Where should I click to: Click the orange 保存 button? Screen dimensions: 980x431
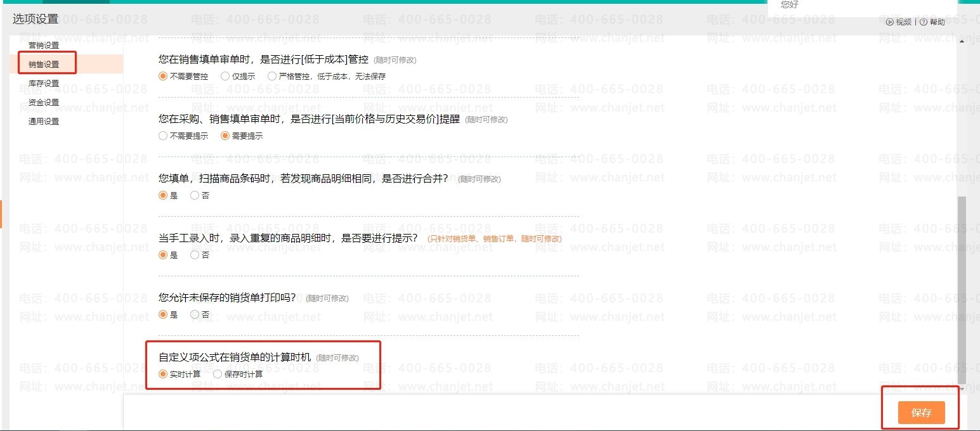click(x=921, y=413)
